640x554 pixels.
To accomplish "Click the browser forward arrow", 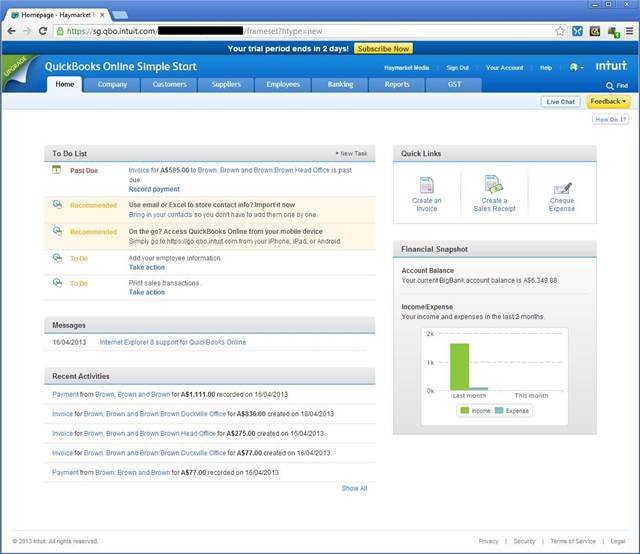I will coord(27,31).
